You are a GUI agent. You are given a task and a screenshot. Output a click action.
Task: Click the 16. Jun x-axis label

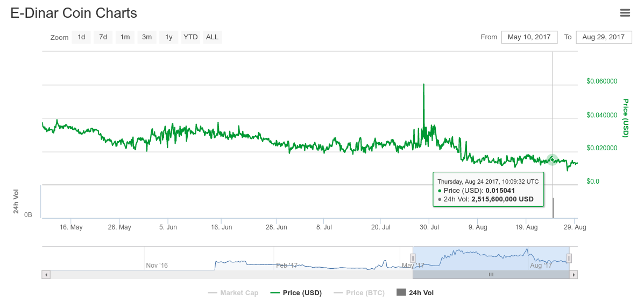click(221, 227)
